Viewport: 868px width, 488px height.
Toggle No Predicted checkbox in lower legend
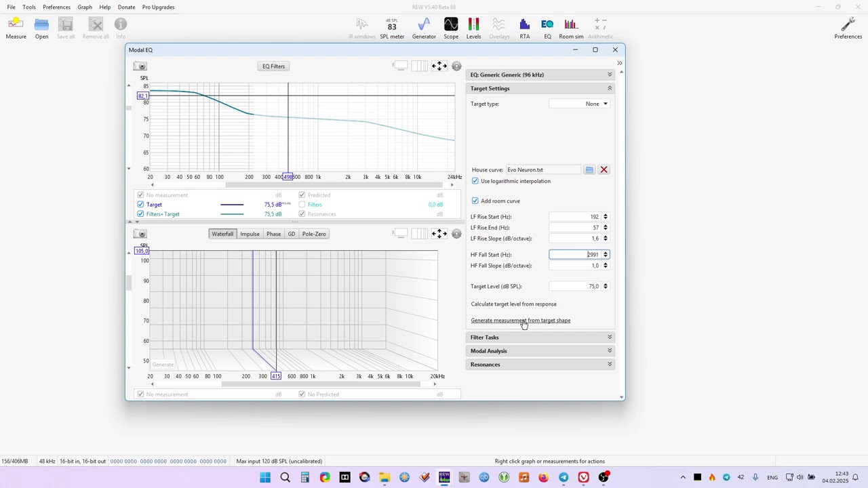tap(302, 394)
